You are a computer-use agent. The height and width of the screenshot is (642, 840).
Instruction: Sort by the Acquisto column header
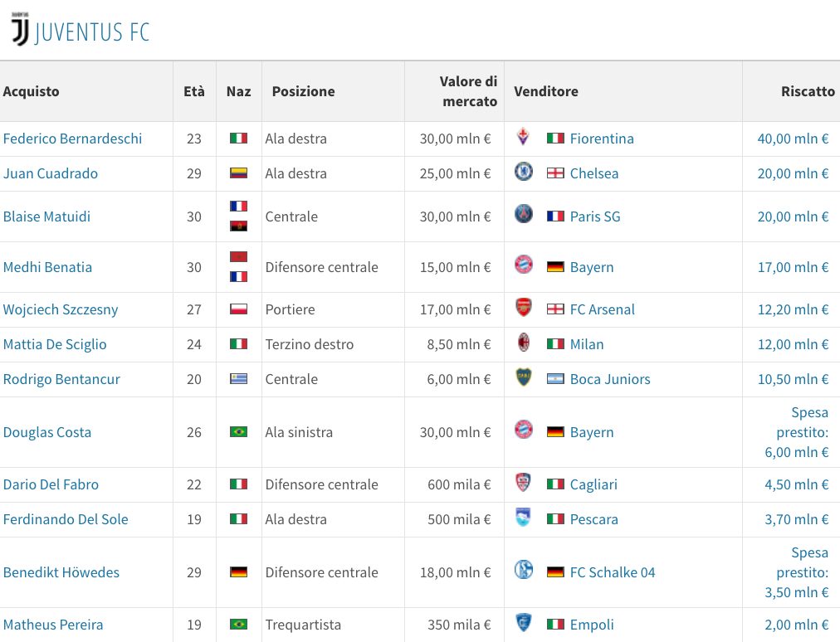click(31, 91)
